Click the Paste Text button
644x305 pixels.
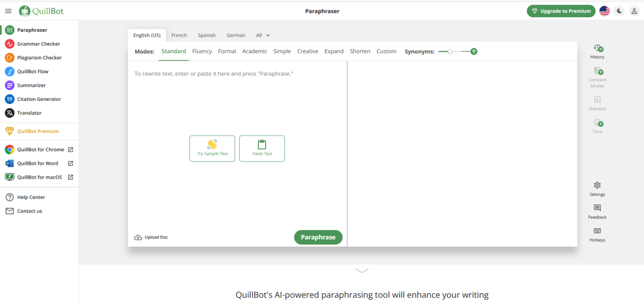pyautogui.click(x=262, y=149)
